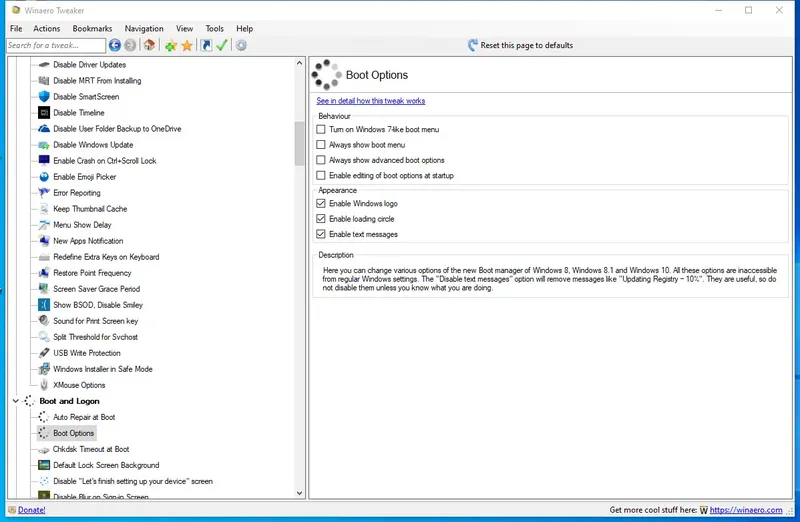Image resolution: width=800 pixels, height=522 pixels.
Task: Uncheck Enable Windows logo
Action: click(x=321, y=204)
